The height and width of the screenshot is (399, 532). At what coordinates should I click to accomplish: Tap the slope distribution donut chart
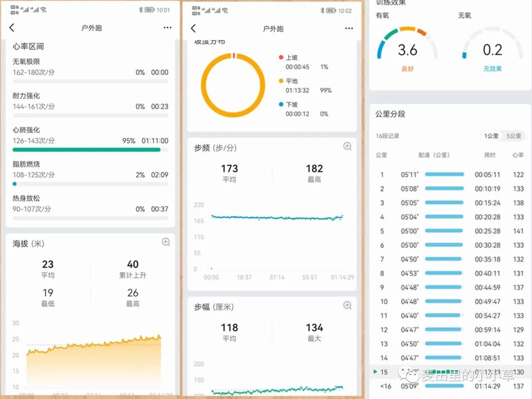(233, 85)
